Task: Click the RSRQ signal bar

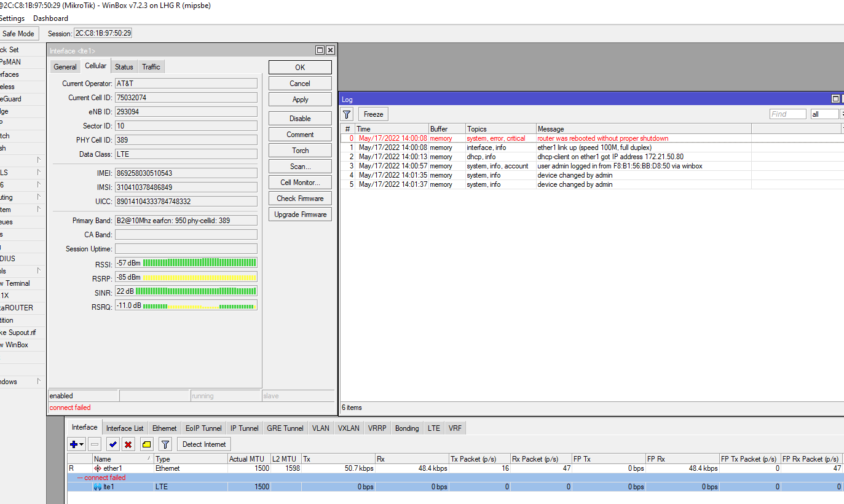Action: 186,305
